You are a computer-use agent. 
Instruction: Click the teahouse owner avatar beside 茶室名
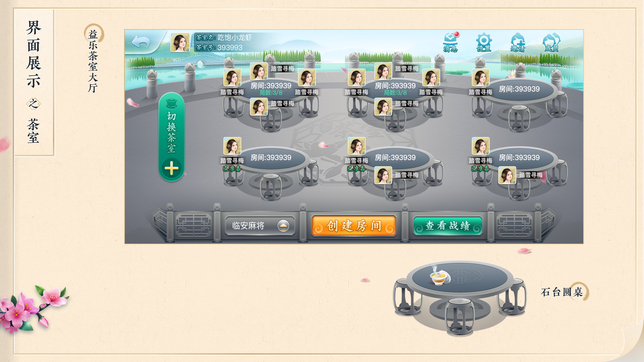pos(180,42)
